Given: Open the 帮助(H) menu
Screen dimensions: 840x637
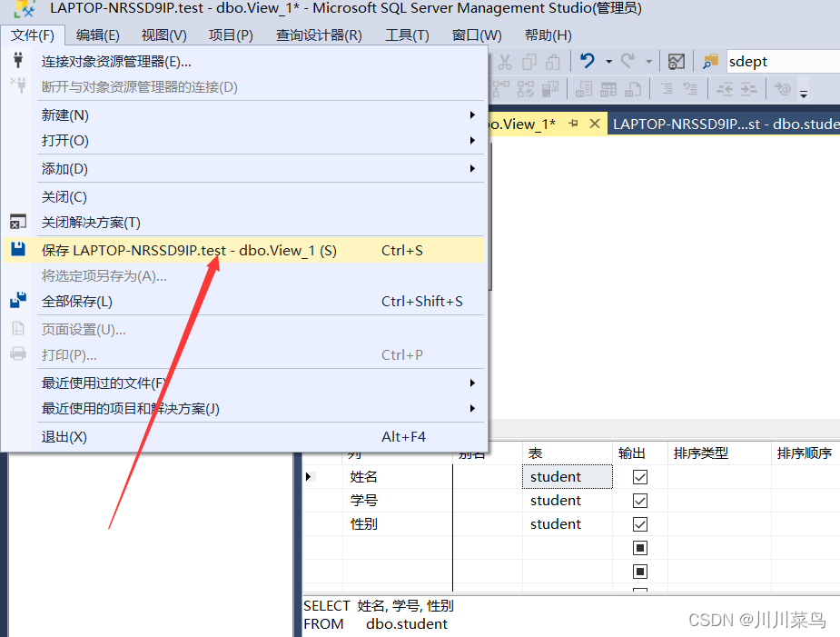Looking at the screenshot, I should (548, 35).
